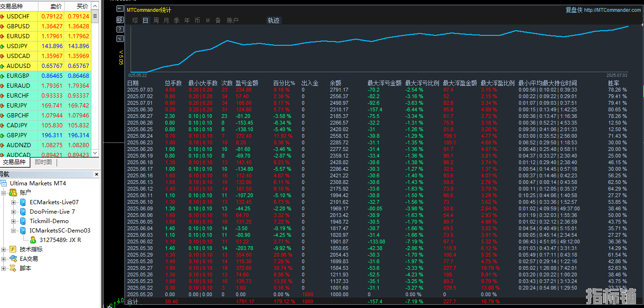Select the GBPCHF symbol row
The width and height of the screenshot is (644, 308).
(45, 116)
